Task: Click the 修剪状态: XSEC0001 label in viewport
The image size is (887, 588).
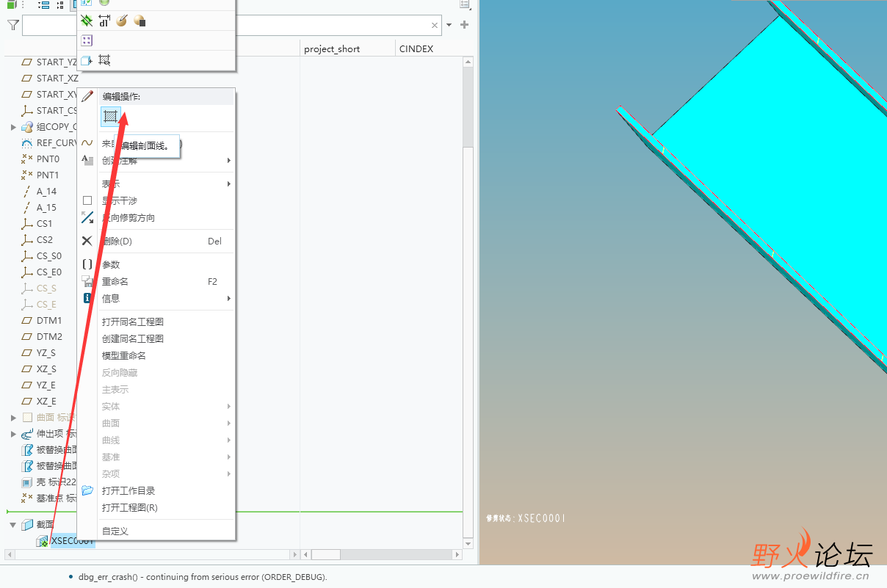Action: pos(526,518)
